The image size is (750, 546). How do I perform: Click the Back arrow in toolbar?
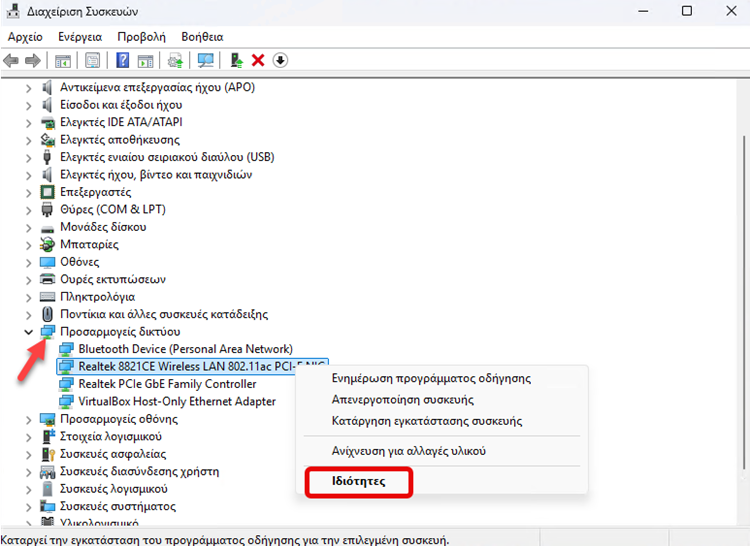[x=12, y=60]
